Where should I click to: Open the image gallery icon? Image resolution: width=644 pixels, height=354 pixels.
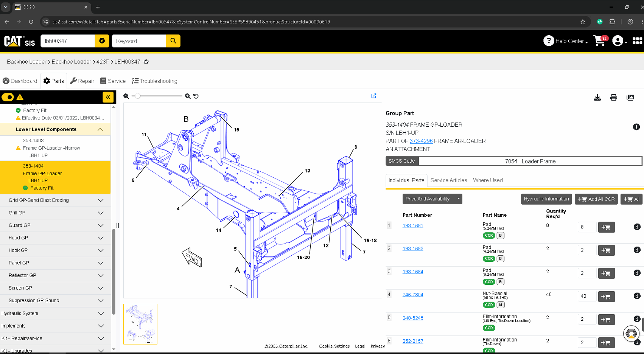(x=630, y=98)
